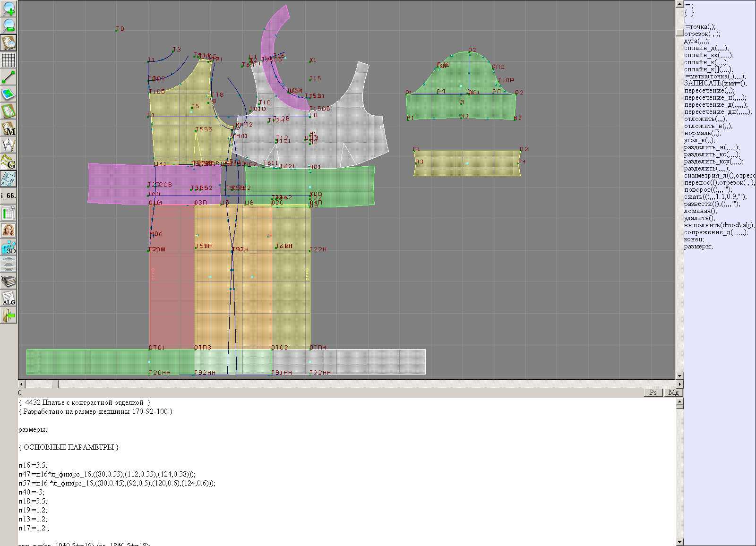Click the canvas horizontal scrollbar left arrow
Screen dimensions: 756x546
tap(21, 384)
